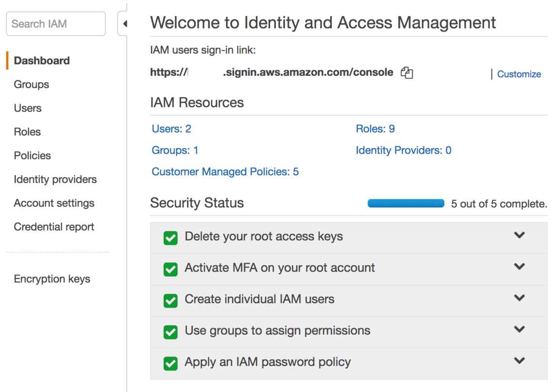Click the Use groups to assign permissions text
557x392 pixels.
(277, 330)
